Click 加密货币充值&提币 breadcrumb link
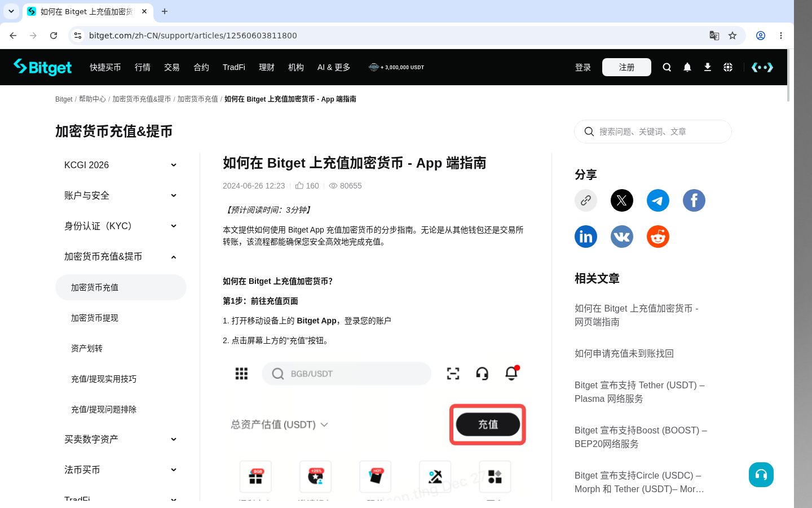812x508 pixels. coord(142,99)
